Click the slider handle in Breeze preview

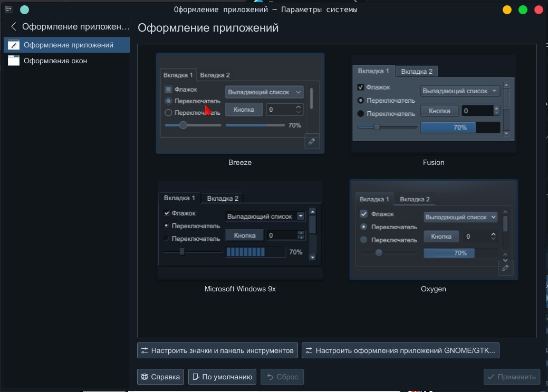(183, 125)
